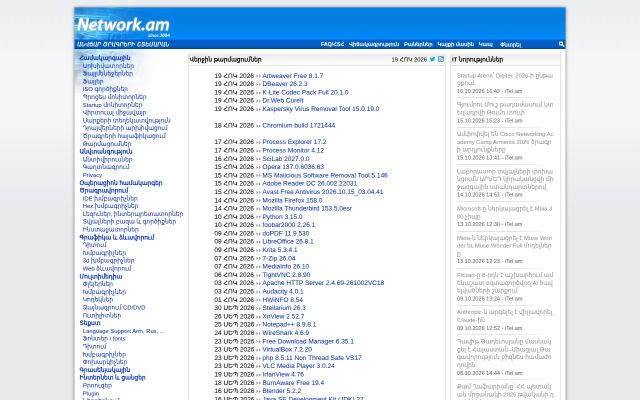Open Notepad++ 8.9.8.1 entry
The image size is (640, 400).
click(x=289, y=324)
